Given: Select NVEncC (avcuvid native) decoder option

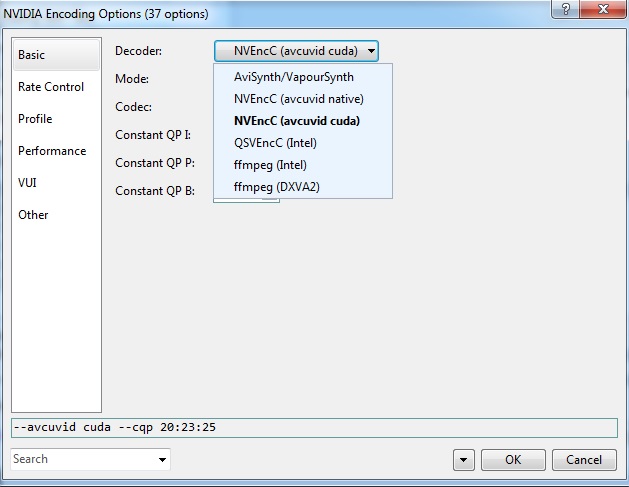Looking at the screenshot, I should [303, 99].
